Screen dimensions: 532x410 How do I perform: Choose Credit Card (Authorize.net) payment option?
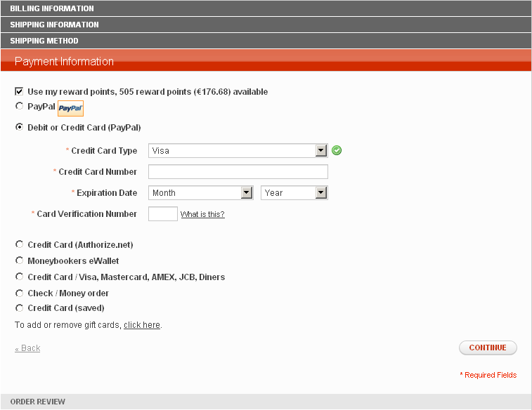click(x=19, y=244)
